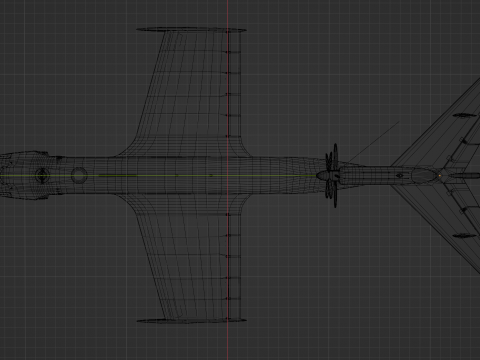Select the small pod on upper swept wing
Screen dimensions: 480x360
tap(464, 115)
